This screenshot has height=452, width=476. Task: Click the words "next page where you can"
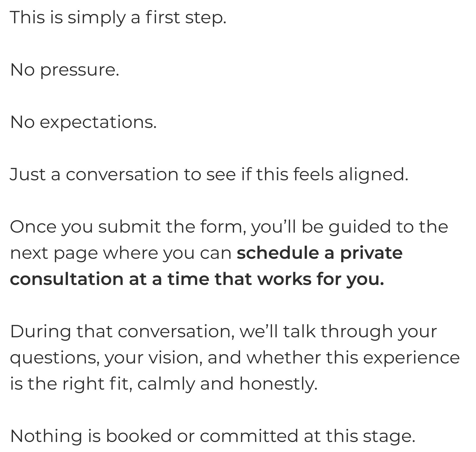point(121,253)
